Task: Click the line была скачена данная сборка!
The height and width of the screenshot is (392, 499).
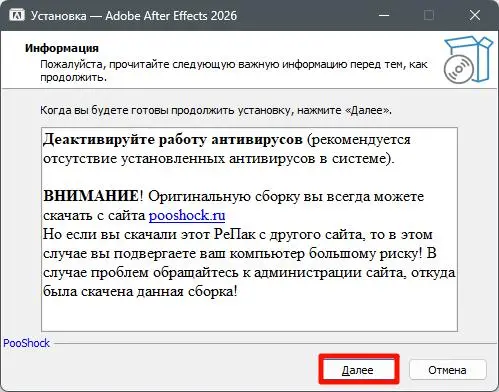Action: pos(140,292)
